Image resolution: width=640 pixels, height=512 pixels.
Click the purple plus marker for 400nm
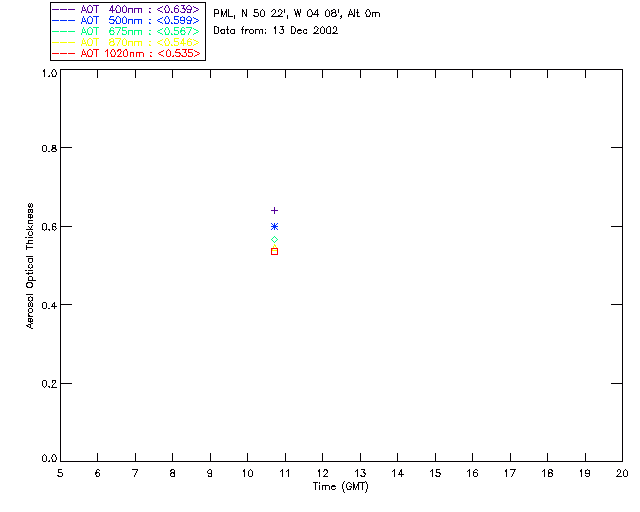(274, 211)
